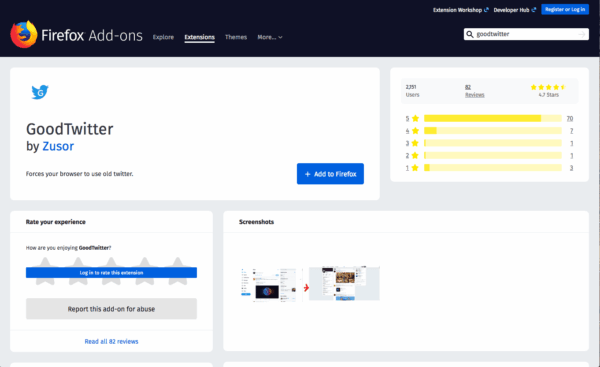Open Read all 82 reviews link

click(x=111, y=341)
